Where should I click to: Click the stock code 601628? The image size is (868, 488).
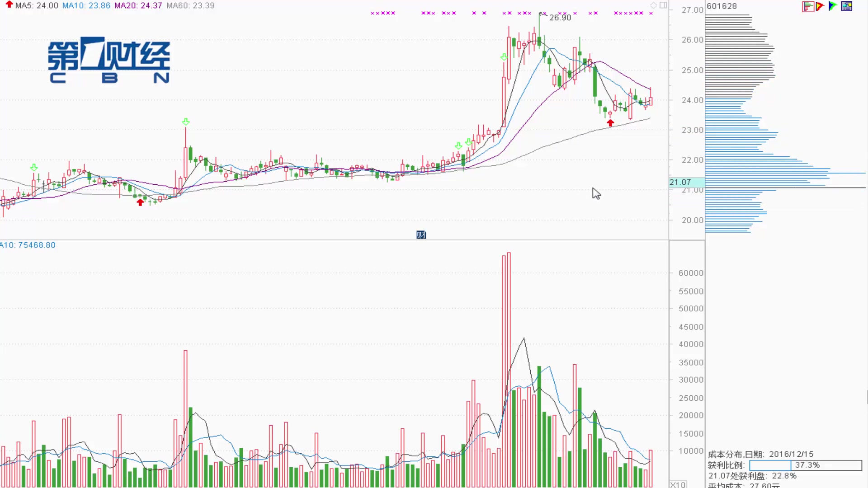(x=722, y=6)
